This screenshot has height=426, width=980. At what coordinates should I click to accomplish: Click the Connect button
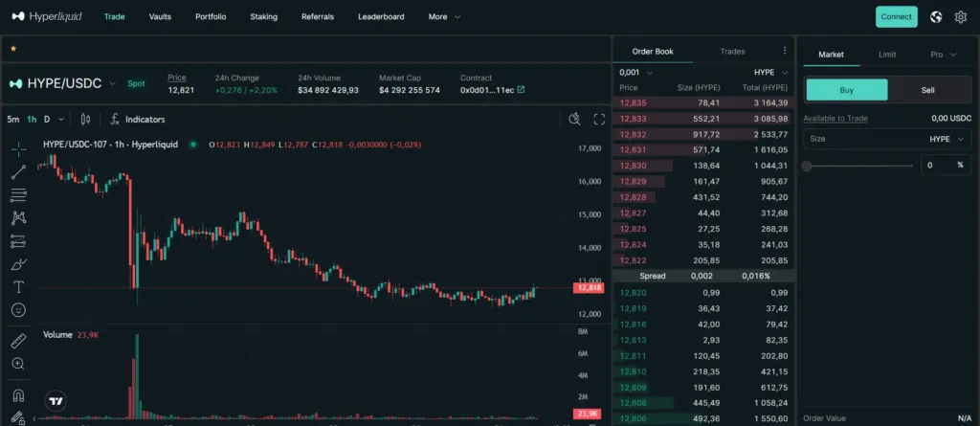[896, 17]
